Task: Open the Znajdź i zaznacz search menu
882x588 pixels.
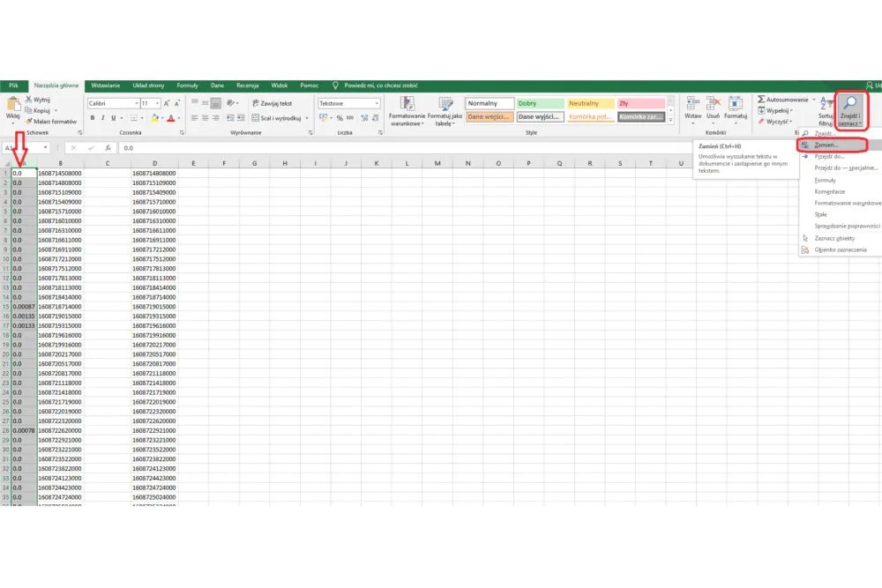Action: 850,111
